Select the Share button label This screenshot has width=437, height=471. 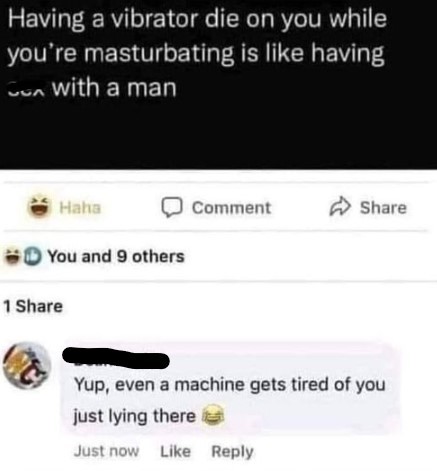[x=383, y=208]
